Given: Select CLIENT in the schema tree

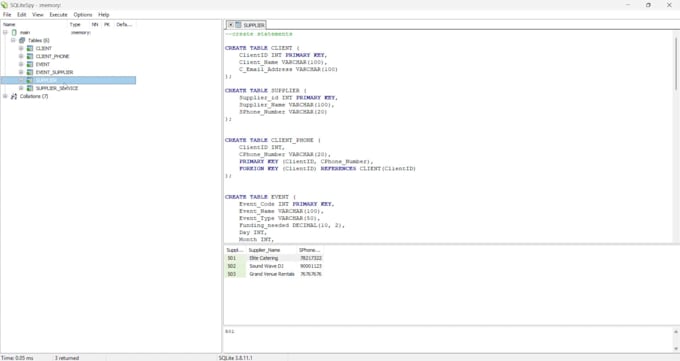Looking at the screenshot, I should [x=44, y=48].
